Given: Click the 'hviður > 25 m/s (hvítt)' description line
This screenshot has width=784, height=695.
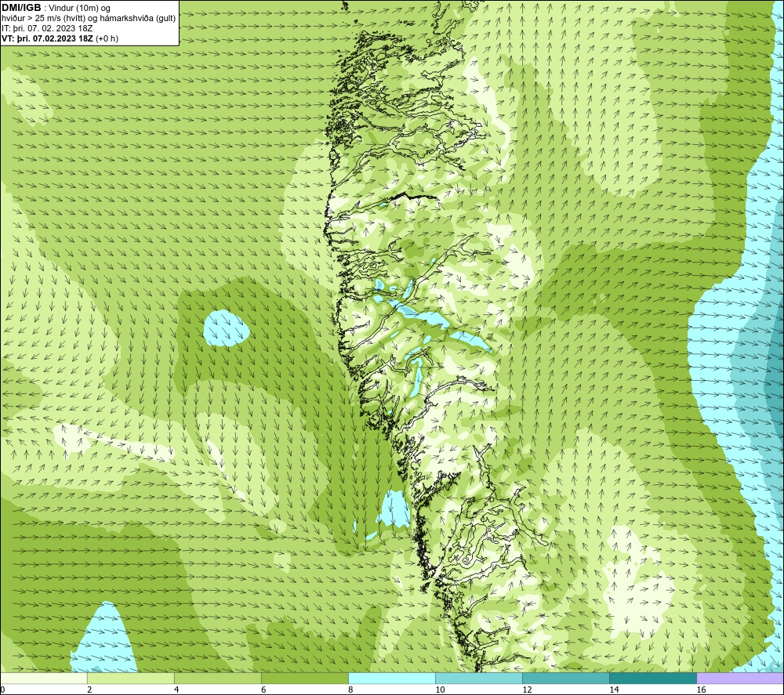Looking at the screenshot, I should pyautogui.click(x=89, y=18).
